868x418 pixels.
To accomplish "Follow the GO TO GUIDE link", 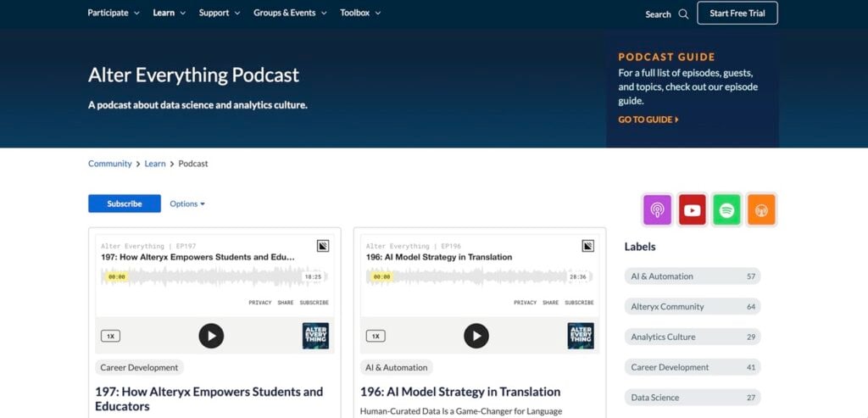I will (x=648, y=120).
